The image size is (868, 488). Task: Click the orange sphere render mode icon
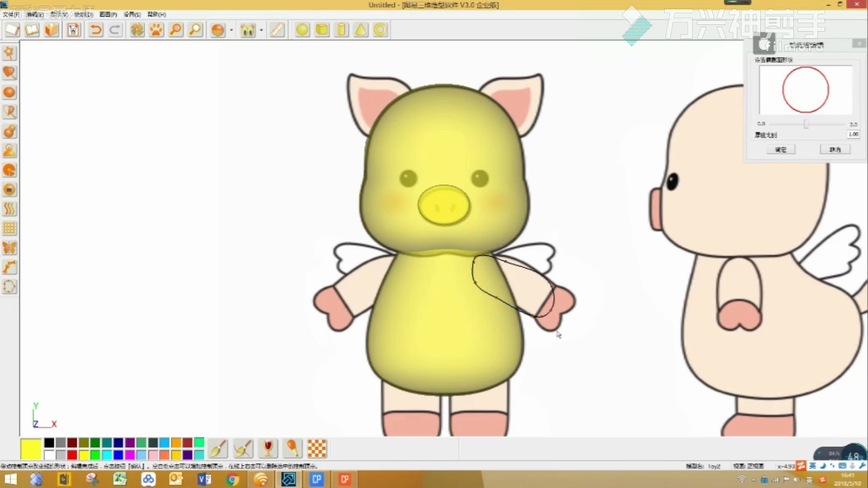pyautogui.click(x=218, y=30)
